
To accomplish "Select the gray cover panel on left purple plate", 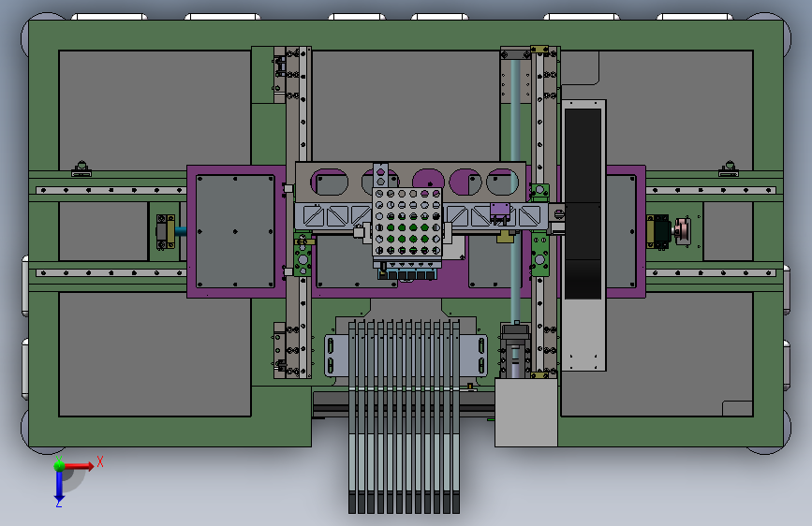I will point(236,231).
